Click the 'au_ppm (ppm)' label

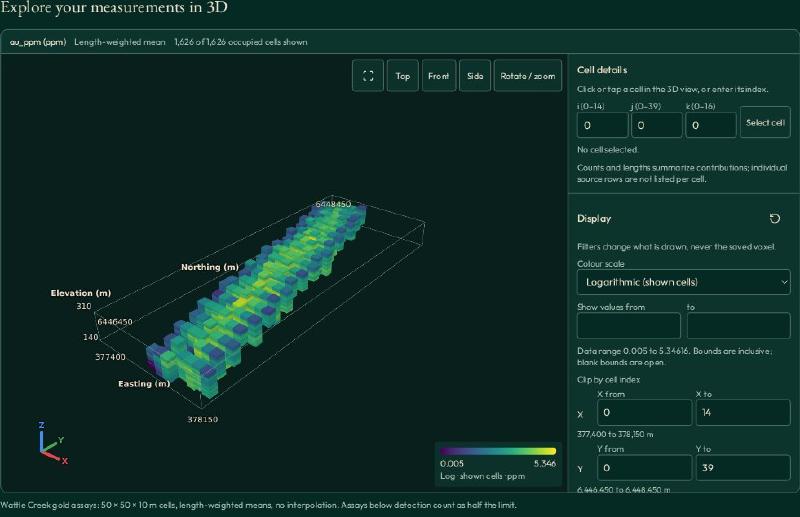(x=38, y=42)
